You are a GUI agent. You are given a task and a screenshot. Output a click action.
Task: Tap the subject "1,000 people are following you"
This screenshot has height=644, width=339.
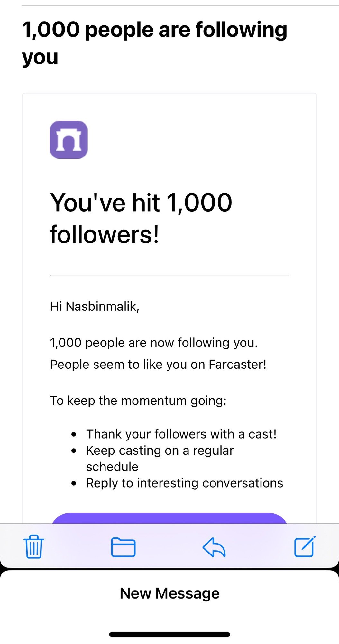[154, 43]
